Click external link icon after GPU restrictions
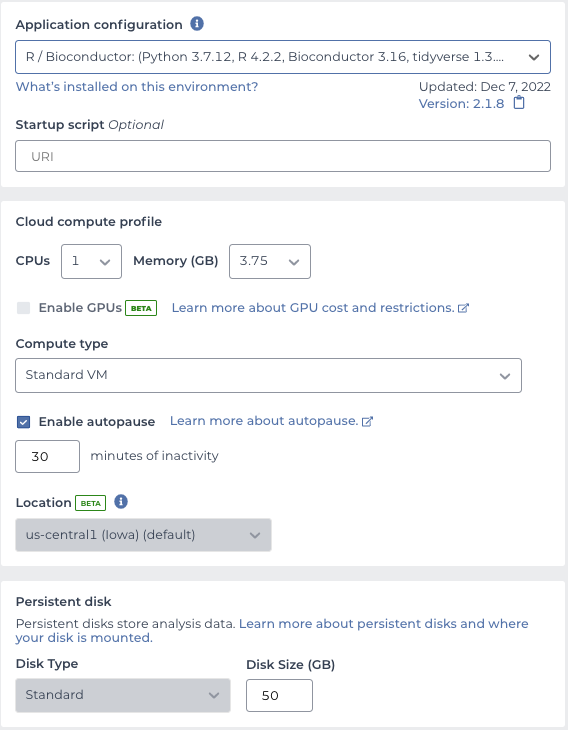568x730 pixels. 463,308
